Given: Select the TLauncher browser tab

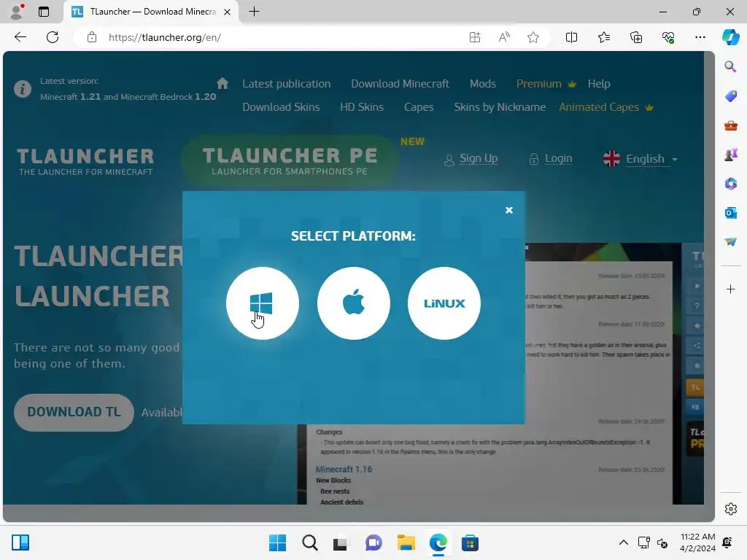Looking at the screenshot, I should [152, 12].
